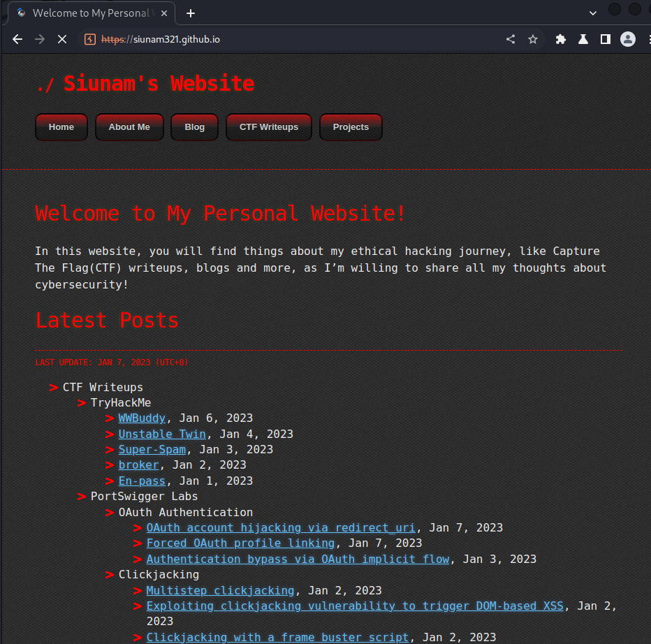Viewport: 651px width, 644px height.
Task: Click the 'TryHackMe' list item text
Action: (x=121, y=403)
